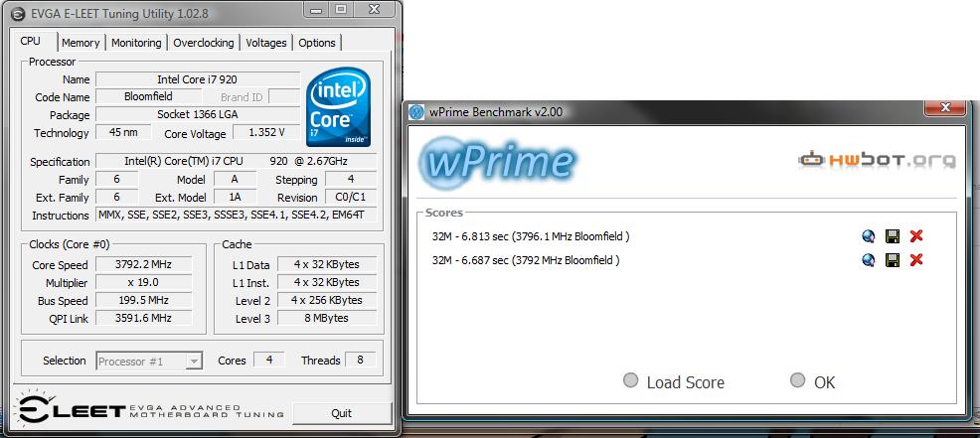Click the Level 3 cache value 8 MBytes
Viewport: 980px width, 438px height.
pos(327,318)
